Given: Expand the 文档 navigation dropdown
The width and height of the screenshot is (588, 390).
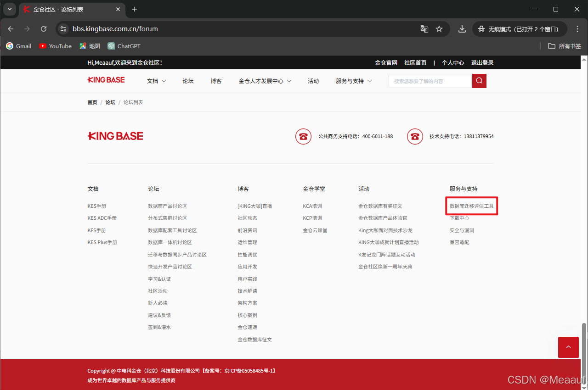Looking at the screenshot, I should point(157,81).
